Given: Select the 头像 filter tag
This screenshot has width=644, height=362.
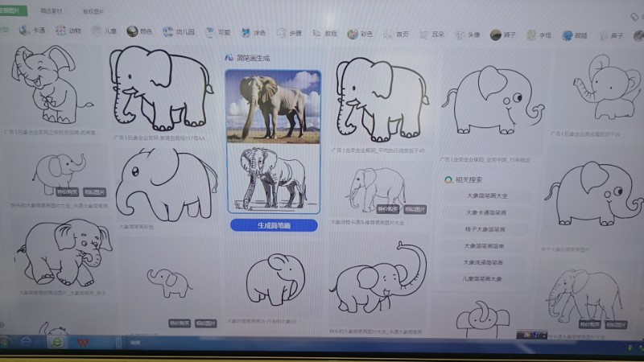Looking at the screenshot, I should pyautogui.click(x=468, y=35).
